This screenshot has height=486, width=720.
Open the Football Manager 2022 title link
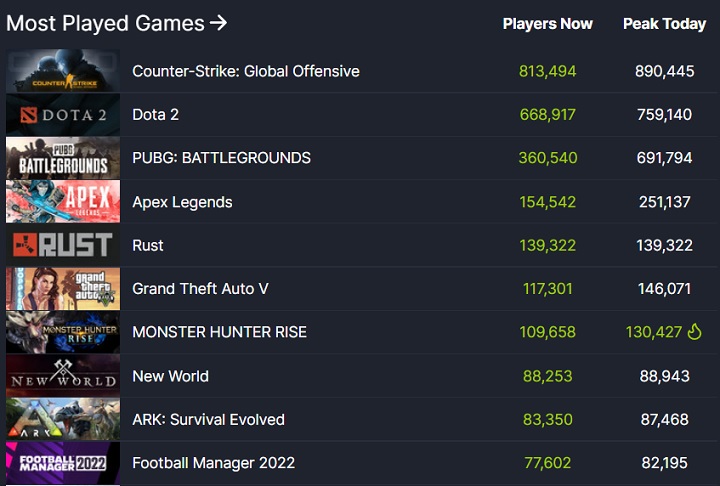click(x=213, y=463)
